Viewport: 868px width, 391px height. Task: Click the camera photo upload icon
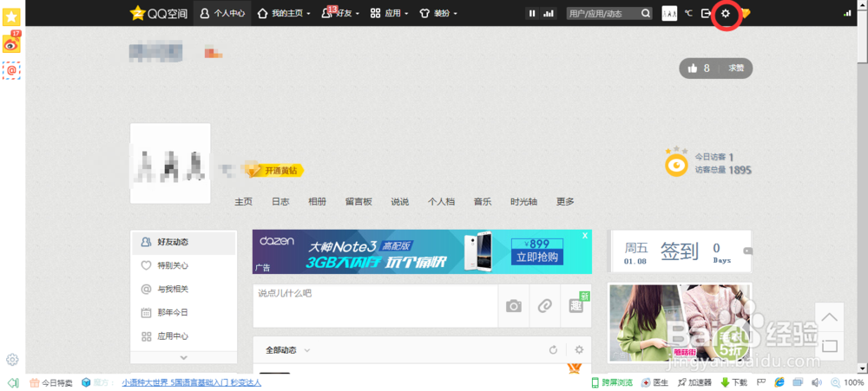tap(514, 306)
